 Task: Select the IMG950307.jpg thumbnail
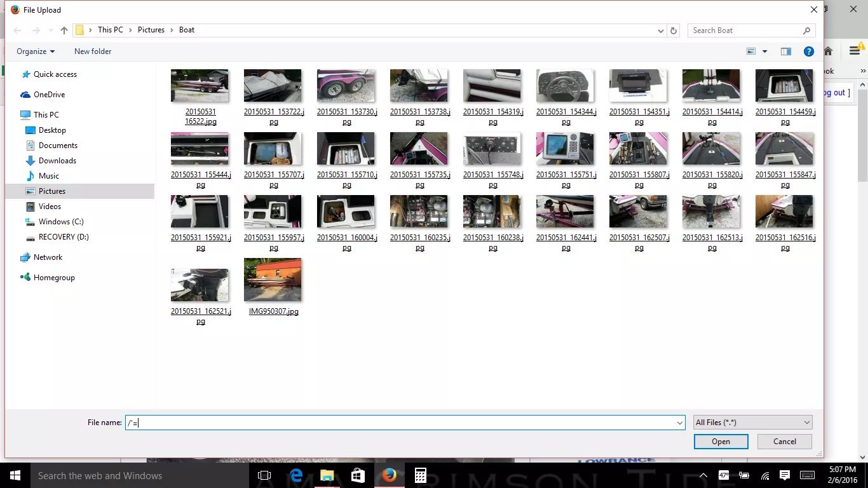[273, 280]
